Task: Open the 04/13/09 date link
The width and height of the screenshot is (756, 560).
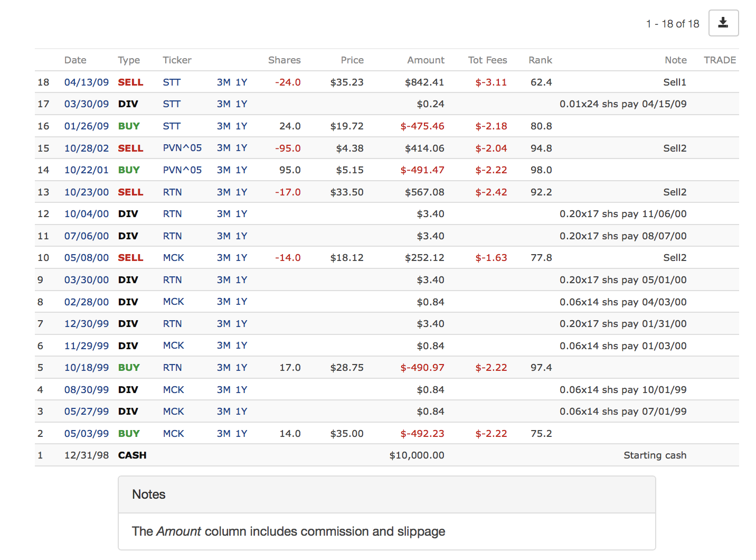Action: (x=86, y=82)
